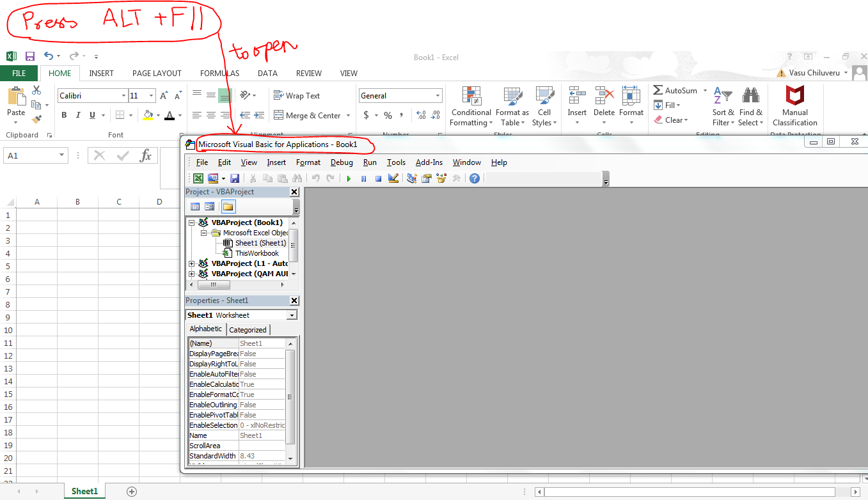Open Object Browser icon in VBA toolbar
This screenshot has width=868, height=500.
click(x=441, y=178)
